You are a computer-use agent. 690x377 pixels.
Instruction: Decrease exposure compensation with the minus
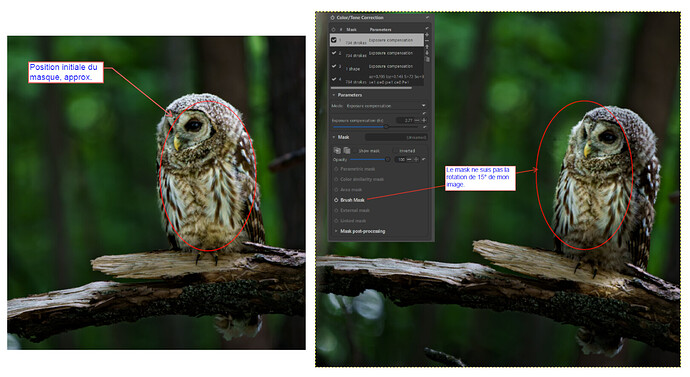click(x=417, y=120)
